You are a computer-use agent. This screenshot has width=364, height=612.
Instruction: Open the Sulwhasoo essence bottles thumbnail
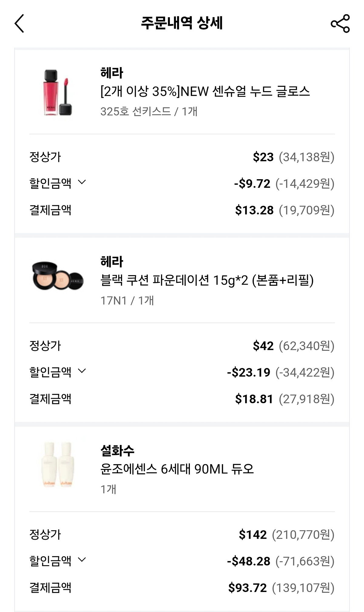coord(58,464)
